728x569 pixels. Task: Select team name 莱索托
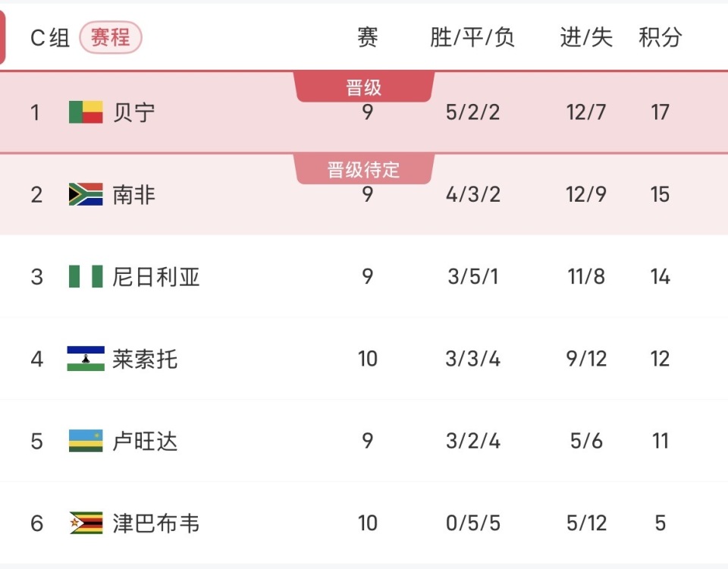coord(145,359)
